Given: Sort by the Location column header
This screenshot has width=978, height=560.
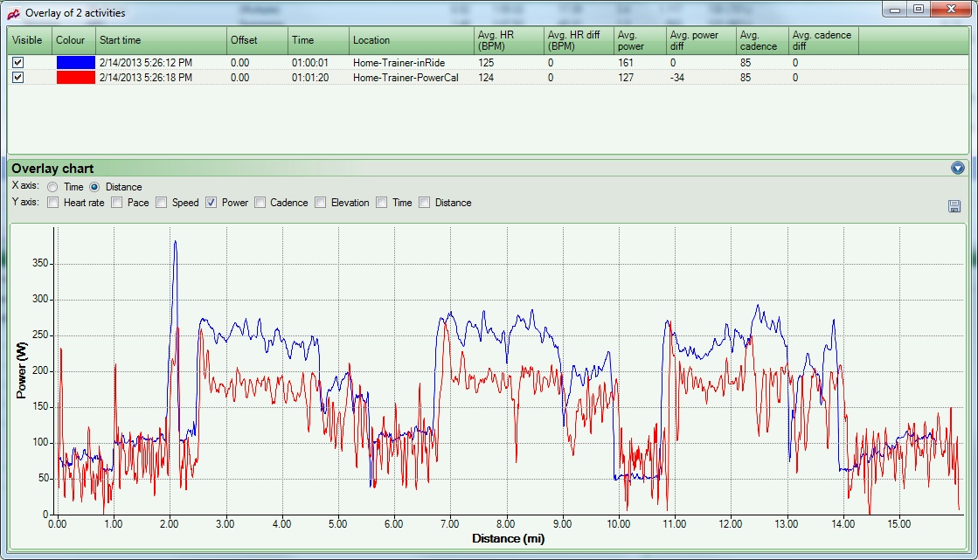Looking at the screenshot, I should [411, 40].
